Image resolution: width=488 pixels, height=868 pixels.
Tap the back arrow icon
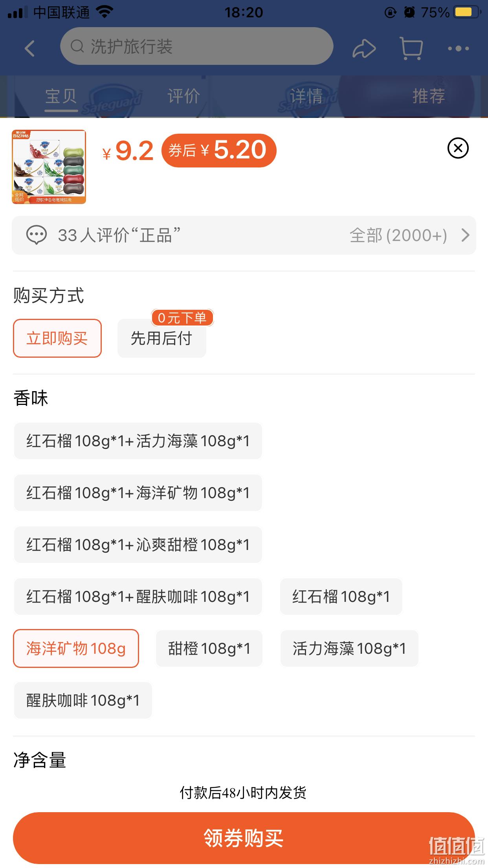pos(30,48)
